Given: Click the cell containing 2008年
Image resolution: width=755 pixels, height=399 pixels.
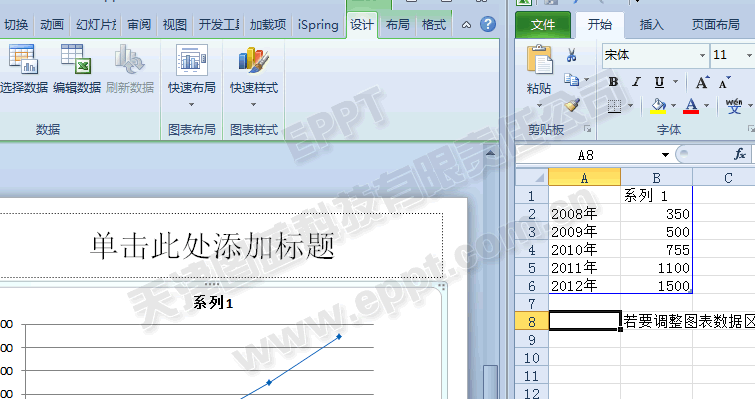Looking at the screenshot, I should (x=584, y=214).
